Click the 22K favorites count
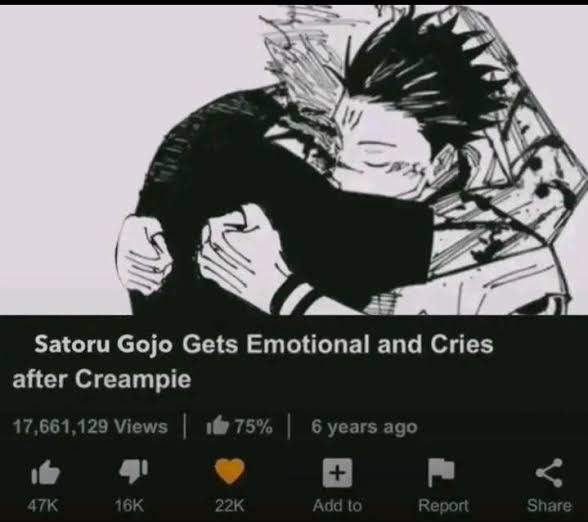This screenshot has height=522, width=588. coord(230,506)
